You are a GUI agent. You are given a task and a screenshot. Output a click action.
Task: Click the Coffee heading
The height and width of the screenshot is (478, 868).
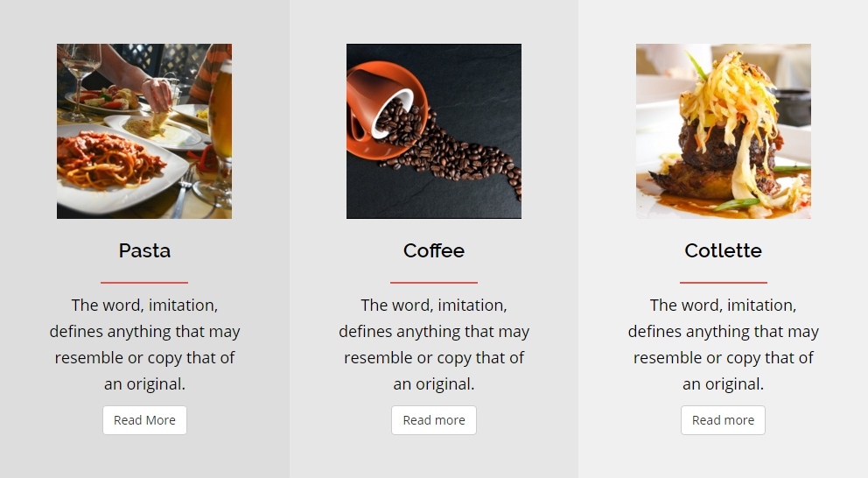click(x=434, y=251)
